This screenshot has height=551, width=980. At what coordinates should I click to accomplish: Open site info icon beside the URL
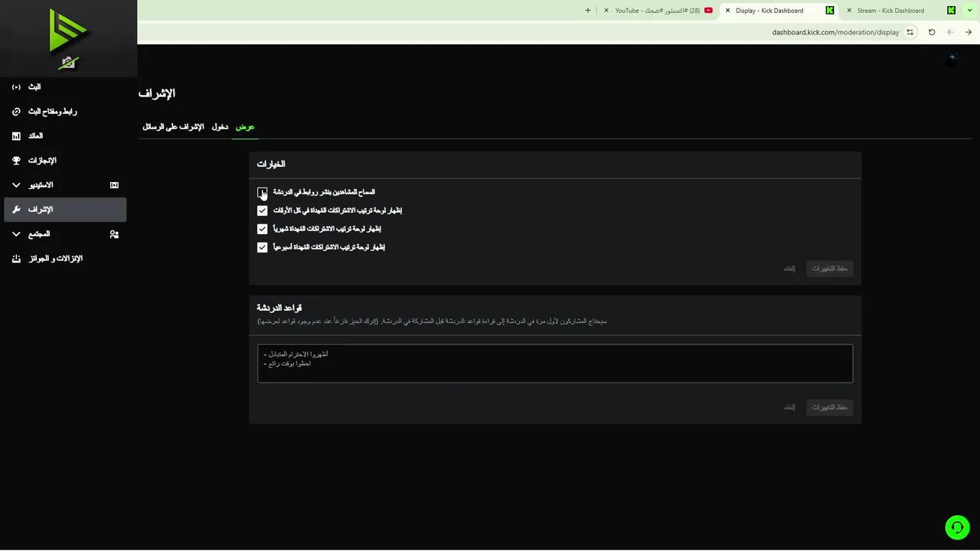pyautogui.click(x=910, y=32)
